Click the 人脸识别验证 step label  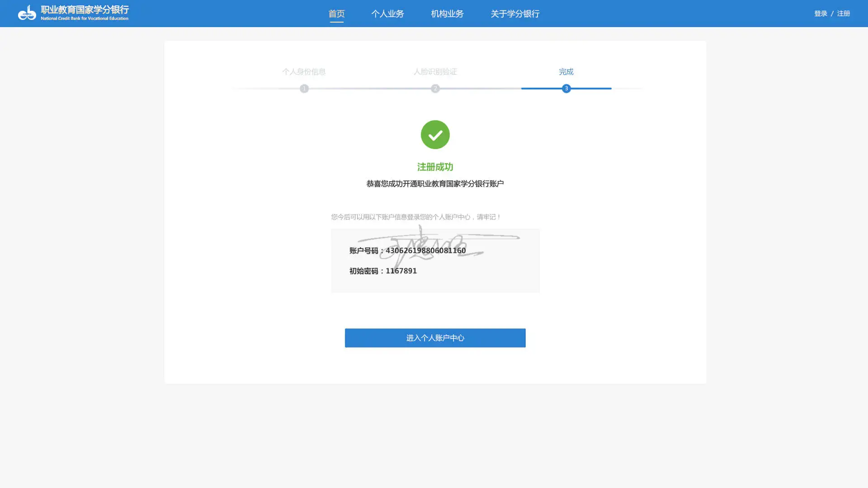(435, 72)
